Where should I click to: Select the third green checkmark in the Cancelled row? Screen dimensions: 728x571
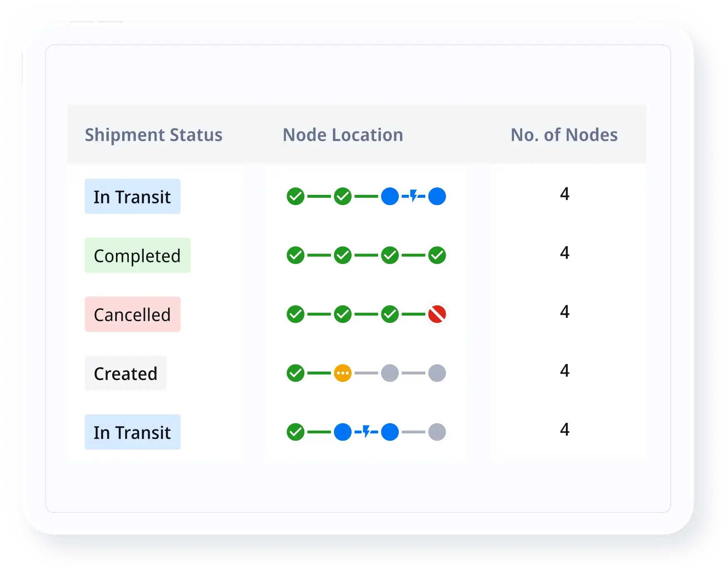tap(390, 314)
